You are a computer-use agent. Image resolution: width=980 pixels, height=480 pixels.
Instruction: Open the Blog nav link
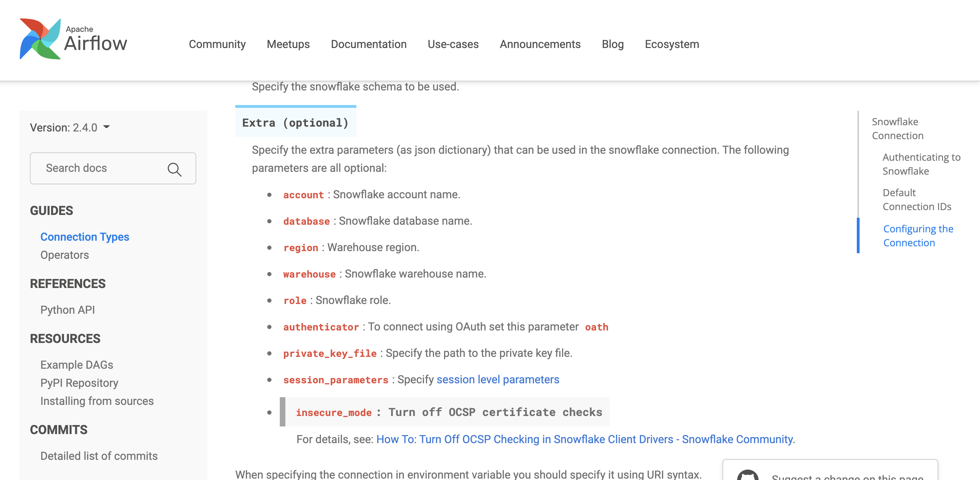612,44
